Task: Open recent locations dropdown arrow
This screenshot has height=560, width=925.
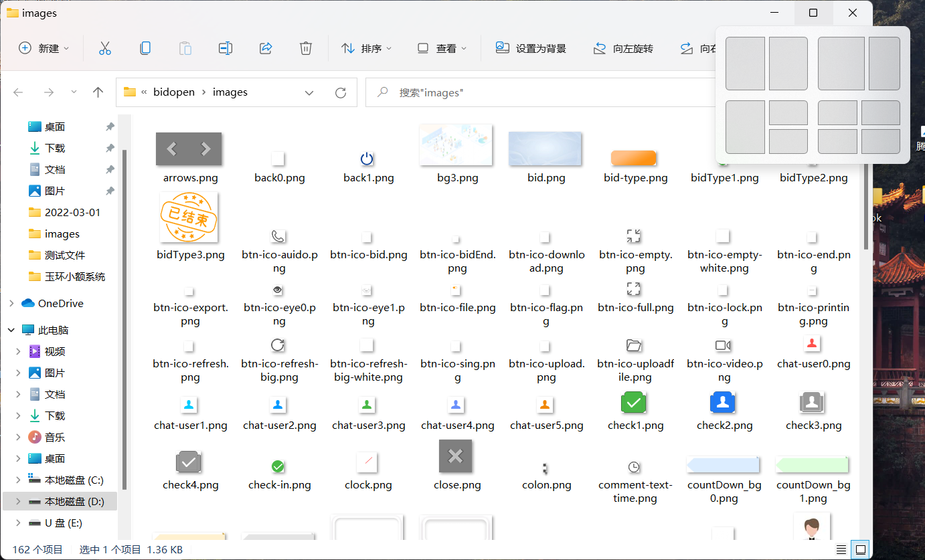Action: click(x=74, y=92)
